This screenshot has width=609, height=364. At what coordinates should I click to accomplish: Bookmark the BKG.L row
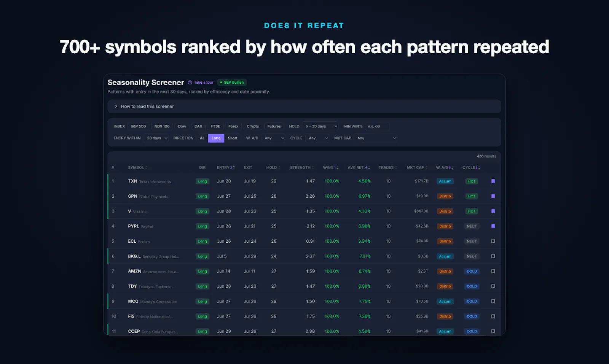click(x=493, y=256)
